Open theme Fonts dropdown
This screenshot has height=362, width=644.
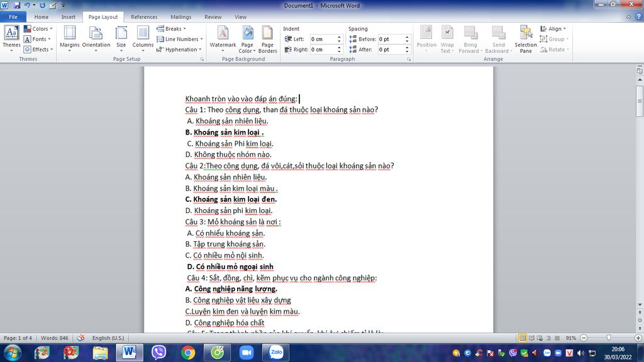[x=37, y=39]
